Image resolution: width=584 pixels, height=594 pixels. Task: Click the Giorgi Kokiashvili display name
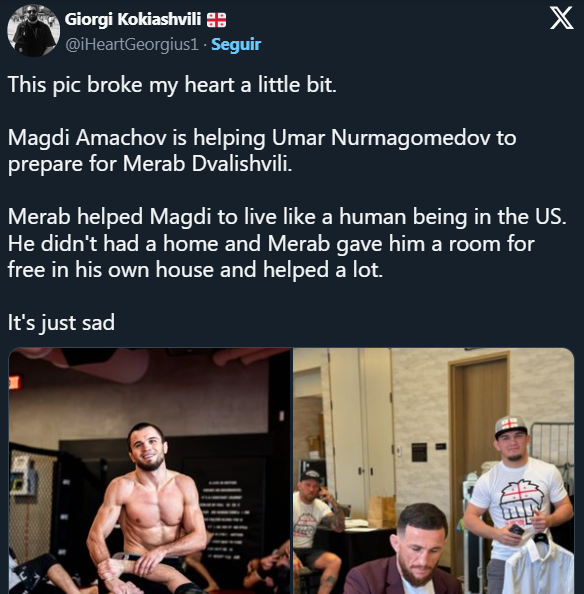tap(133, 19)
